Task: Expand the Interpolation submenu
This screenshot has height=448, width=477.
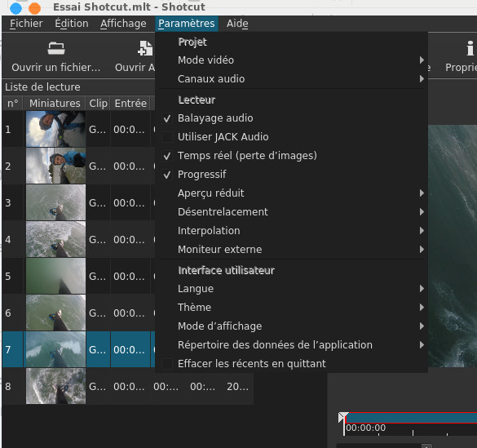Action: [291, 231]
